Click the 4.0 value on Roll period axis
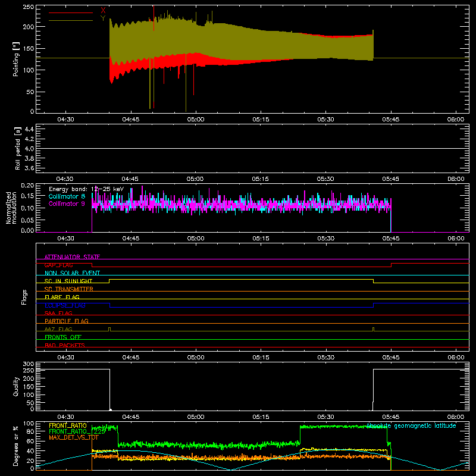 (x=29, y=149)
